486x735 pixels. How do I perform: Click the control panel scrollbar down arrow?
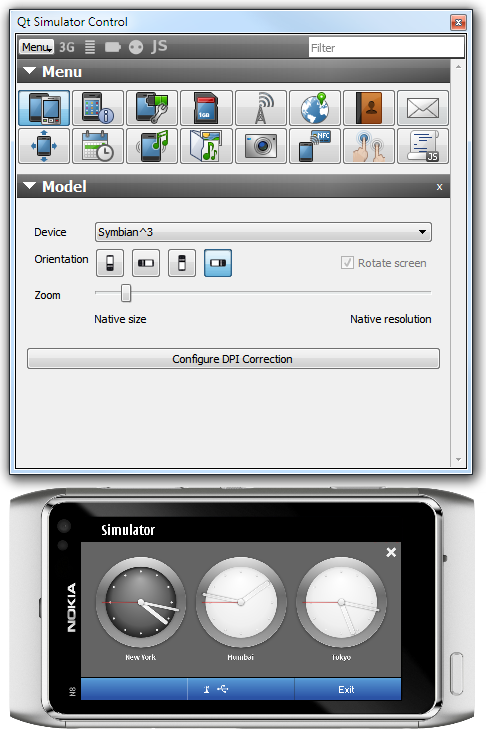click(458, 460)
